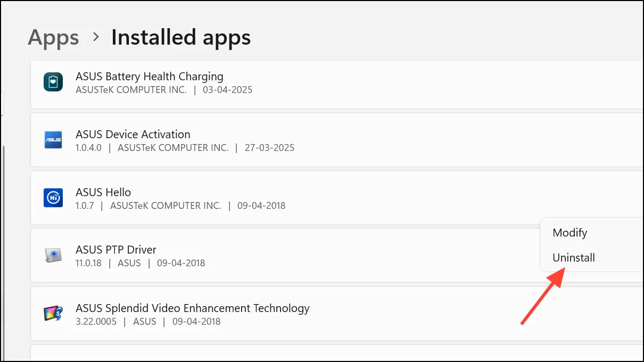The width and height of the screenshot is (644, 362).
Task: Go back to Apps via breadcrumb
Action: [53, 37]
